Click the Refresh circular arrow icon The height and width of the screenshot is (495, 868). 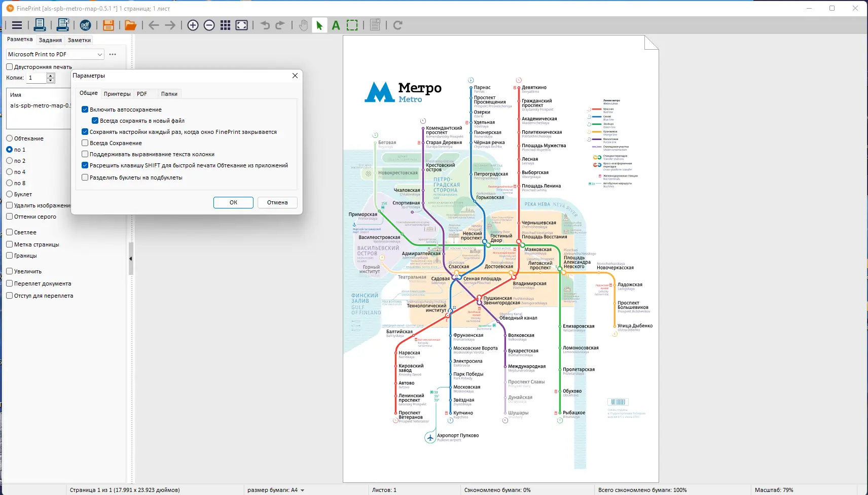(398, 25)
